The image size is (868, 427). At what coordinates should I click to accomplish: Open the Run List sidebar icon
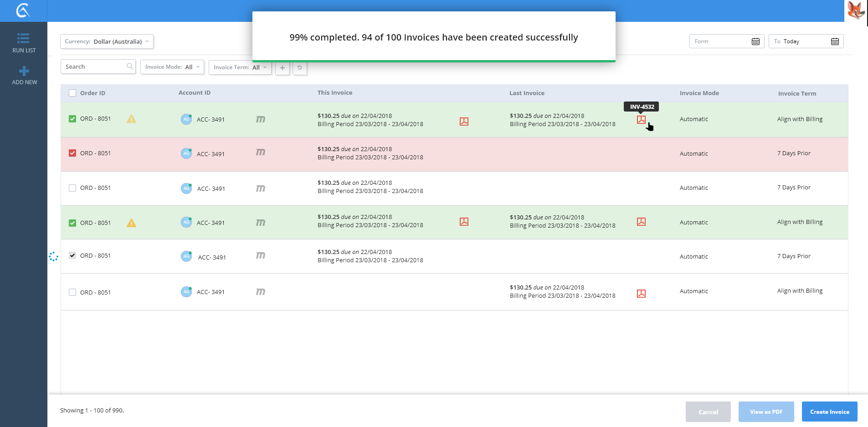(24, 38)
